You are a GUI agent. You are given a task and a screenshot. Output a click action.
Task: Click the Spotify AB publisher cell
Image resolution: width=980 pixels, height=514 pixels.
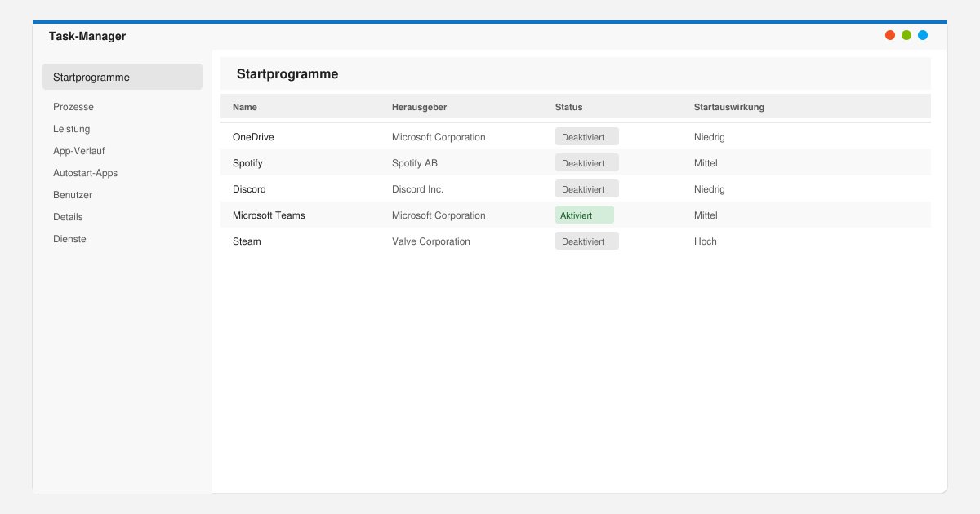tap(415, 163)
